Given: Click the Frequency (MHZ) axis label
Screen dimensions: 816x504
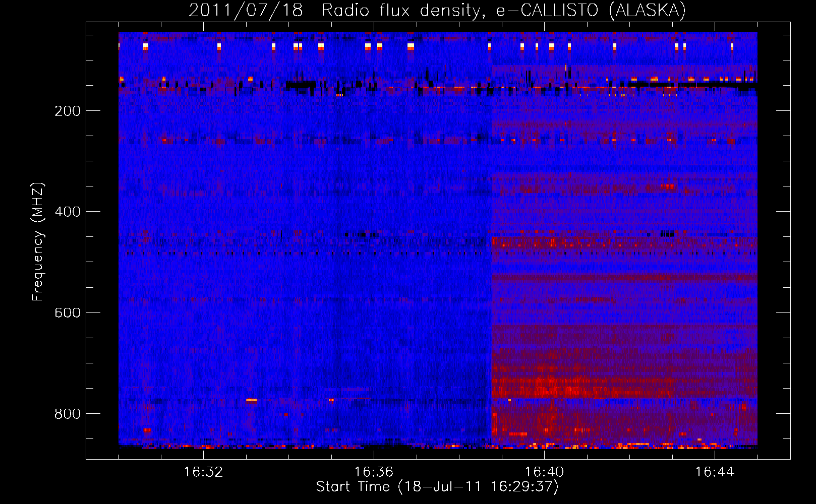Looking at the screenshot, I should (38, 241).
